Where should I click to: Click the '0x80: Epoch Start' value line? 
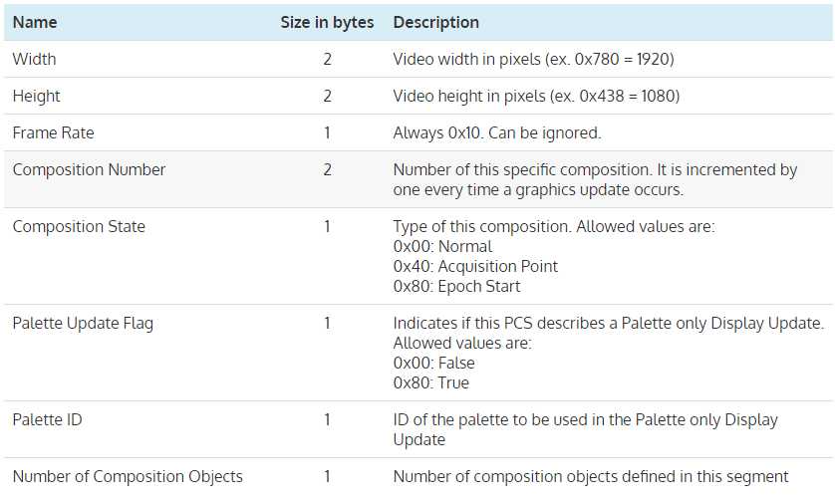pos(456,286)
